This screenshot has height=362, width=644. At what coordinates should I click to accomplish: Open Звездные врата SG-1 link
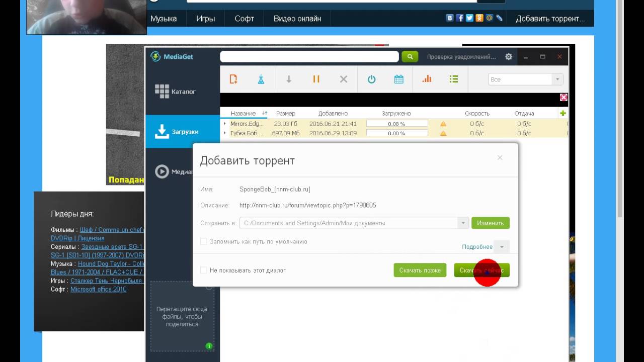(x=113, y=247)
